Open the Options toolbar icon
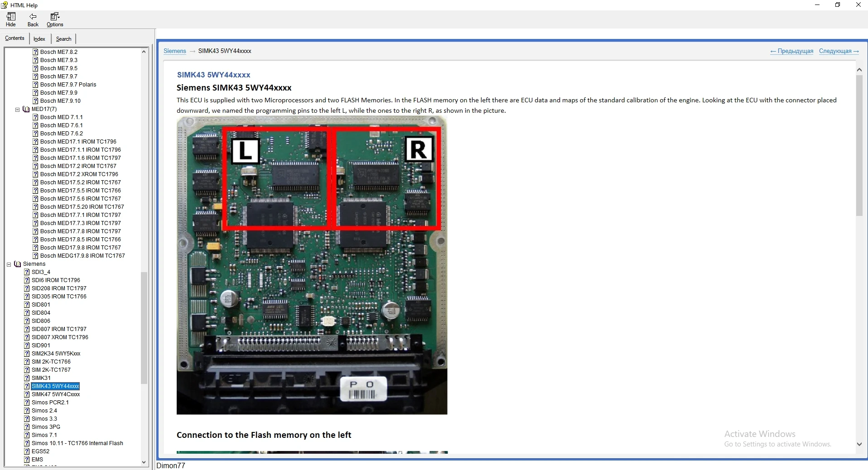Image resolution: width=868 pixels, height=470 pixels. click(x=55, y=19)
